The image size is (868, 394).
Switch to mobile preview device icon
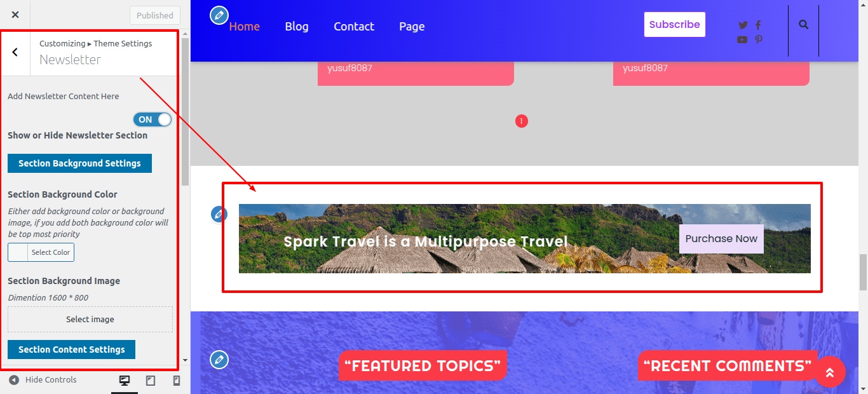tap(177, 381)
